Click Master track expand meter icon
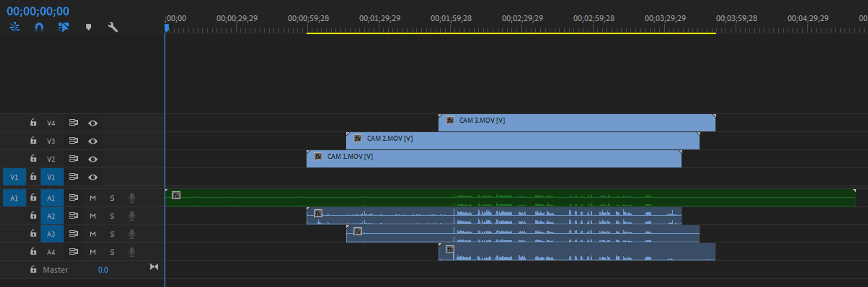Screen dimensions: 868x287 coord(154,267)
